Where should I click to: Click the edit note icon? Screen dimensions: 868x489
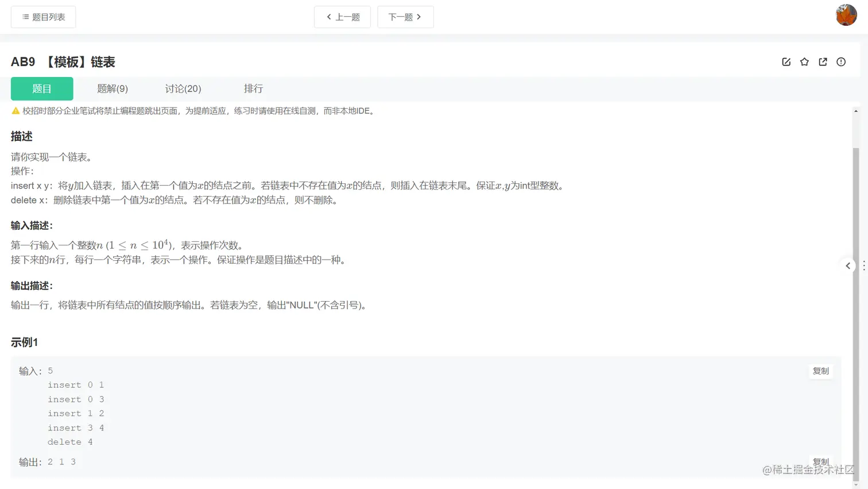[x=786, y=62]
